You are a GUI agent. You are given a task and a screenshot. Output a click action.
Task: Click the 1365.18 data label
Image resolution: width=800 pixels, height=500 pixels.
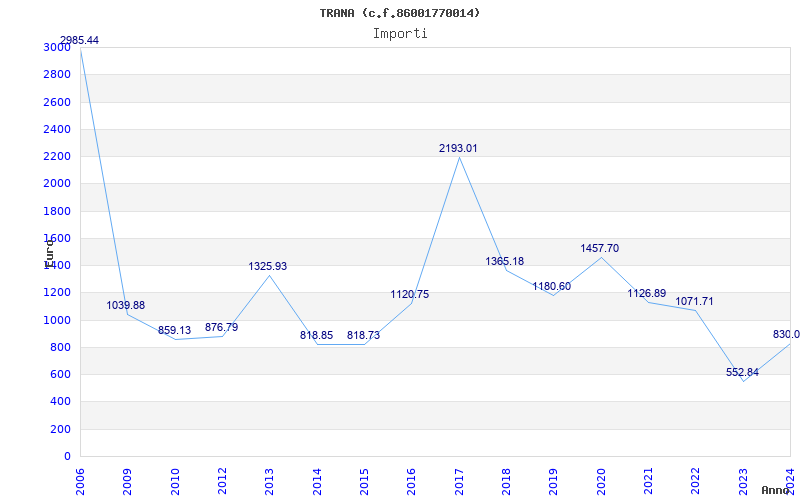click(505, 261)
